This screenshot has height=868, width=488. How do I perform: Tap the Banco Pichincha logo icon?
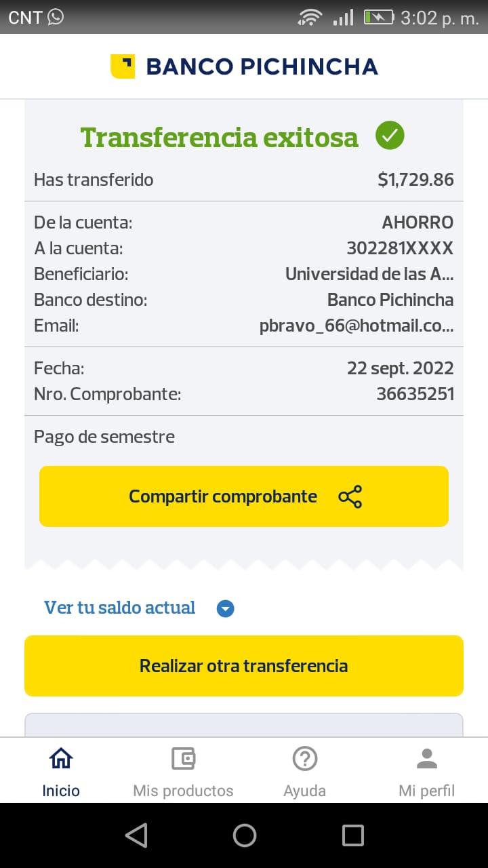123,66
